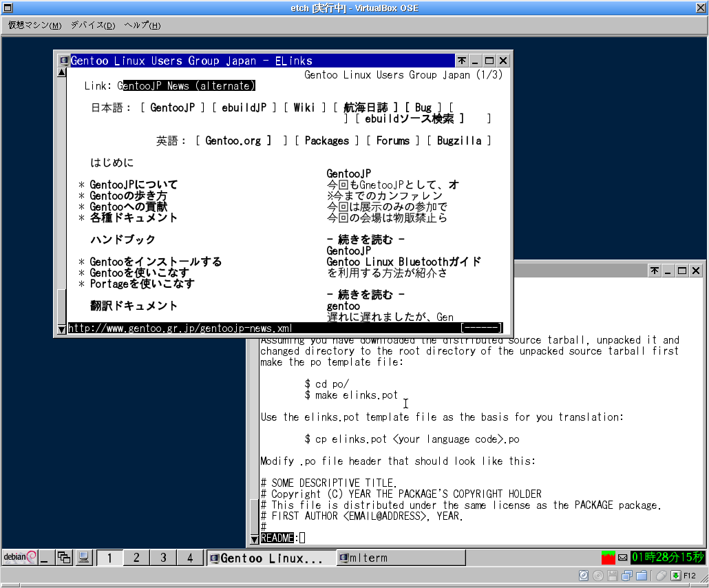Viewport: 709px width, 588px height.
Task: Open the window list icon in taskbar
Action: tap(64, 558)
